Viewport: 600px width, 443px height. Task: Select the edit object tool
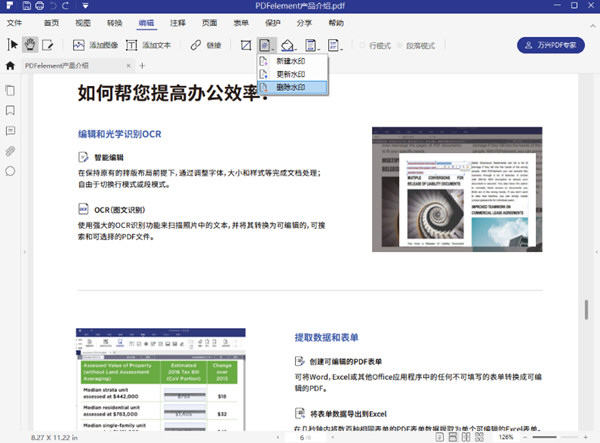47,45
